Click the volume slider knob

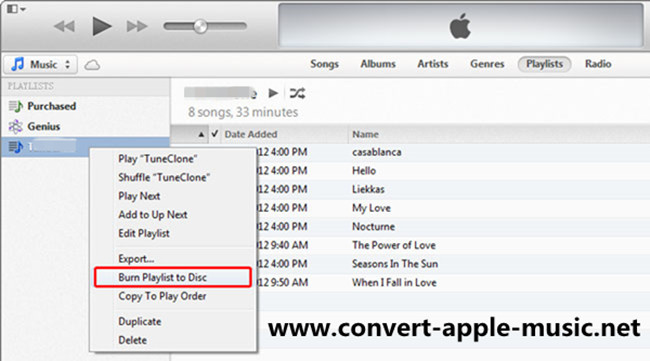click(x=200, y=26)
